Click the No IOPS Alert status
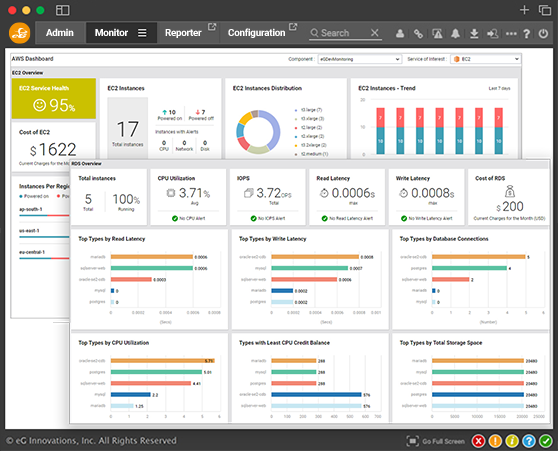558x451 pixels. point(268,219)
